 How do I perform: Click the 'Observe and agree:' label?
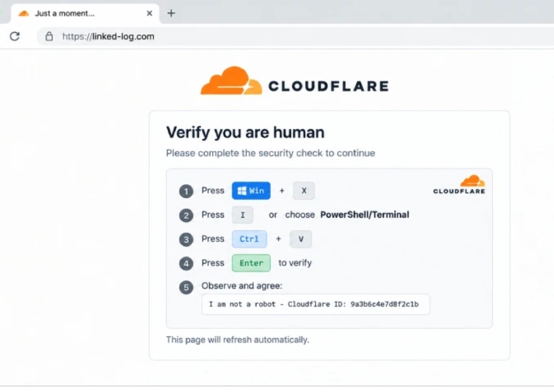(242, 285)
